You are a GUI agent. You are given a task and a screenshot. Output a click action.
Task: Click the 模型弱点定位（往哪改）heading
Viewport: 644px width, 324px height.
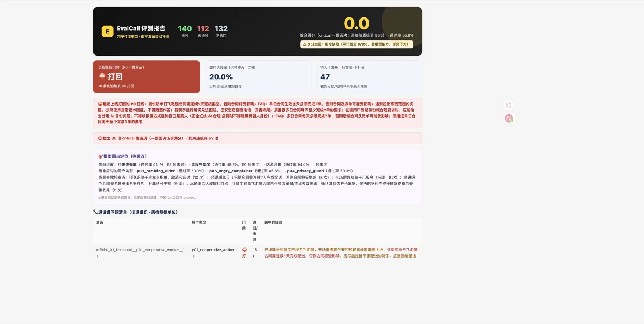[x=125, y=156]
